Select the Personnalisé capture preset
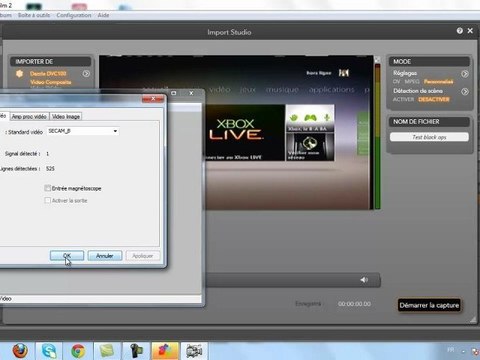 tap(438, 81)
